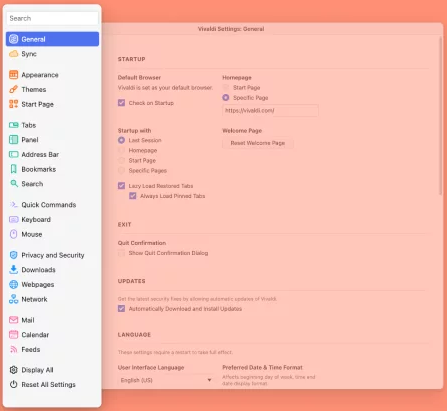Click the Tabs icon in sidebar
Screen dimensions: 447x411
[x=14, y=125]
